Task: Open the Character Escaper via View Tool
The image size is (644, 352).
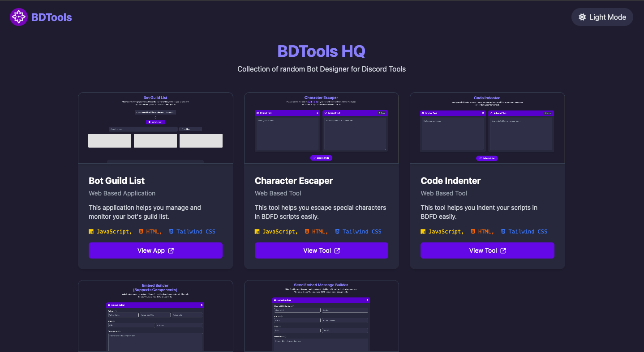Action: coord(321,250)
